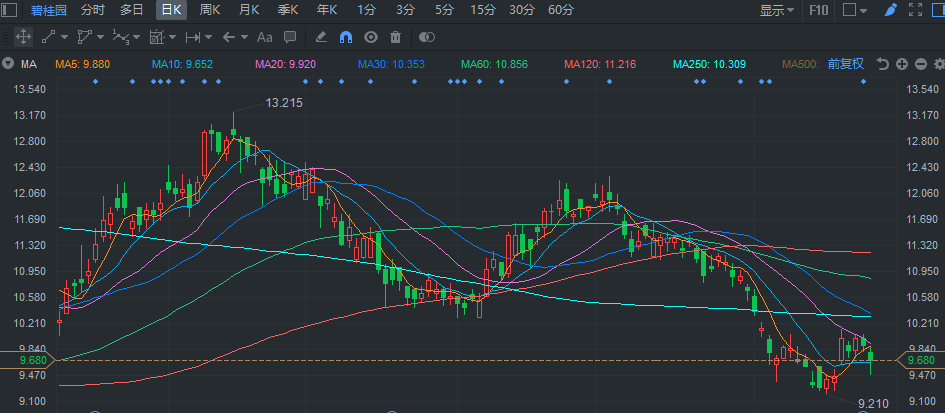The image size is (945, 413).
Task: Click the 9.680 current price tag on left axis
Action: pos(27,361)
